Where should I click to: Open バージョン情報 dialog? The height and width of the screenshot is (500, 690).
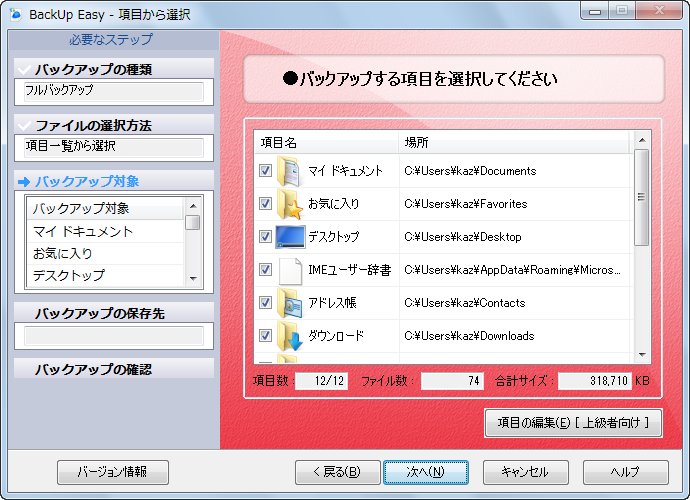[x=113, y=472]
